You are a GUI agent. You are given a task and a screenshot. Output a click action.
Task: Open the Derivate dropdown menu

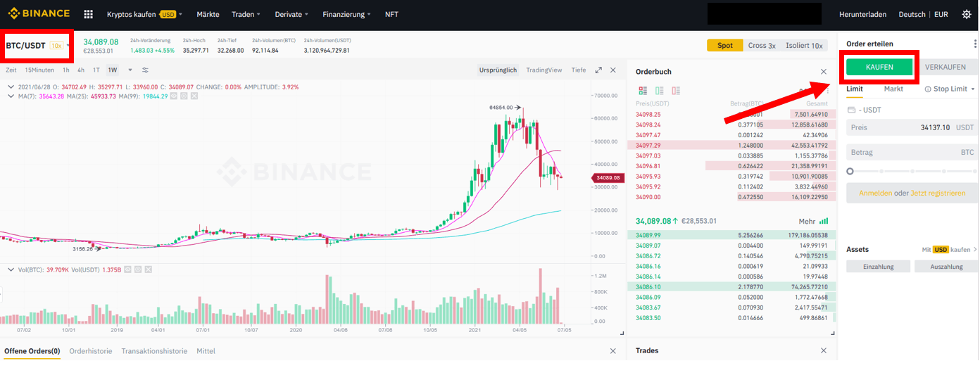coord(291,14)
